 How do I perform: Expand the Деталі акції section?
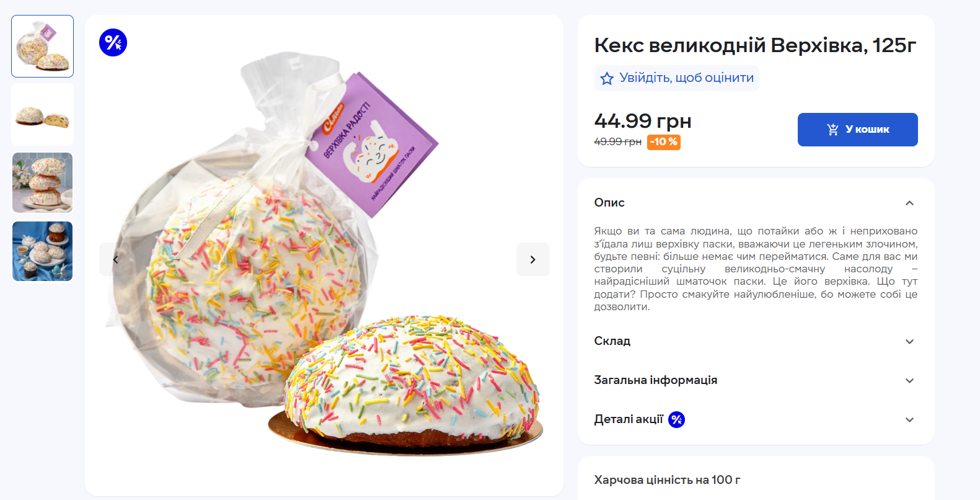tap(909, 419)
